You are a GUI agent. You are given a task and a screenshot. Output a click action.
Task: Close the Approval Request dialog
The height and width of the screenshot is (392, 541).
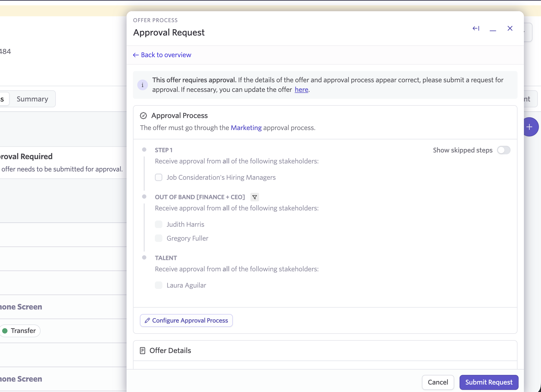coord(510,28)
